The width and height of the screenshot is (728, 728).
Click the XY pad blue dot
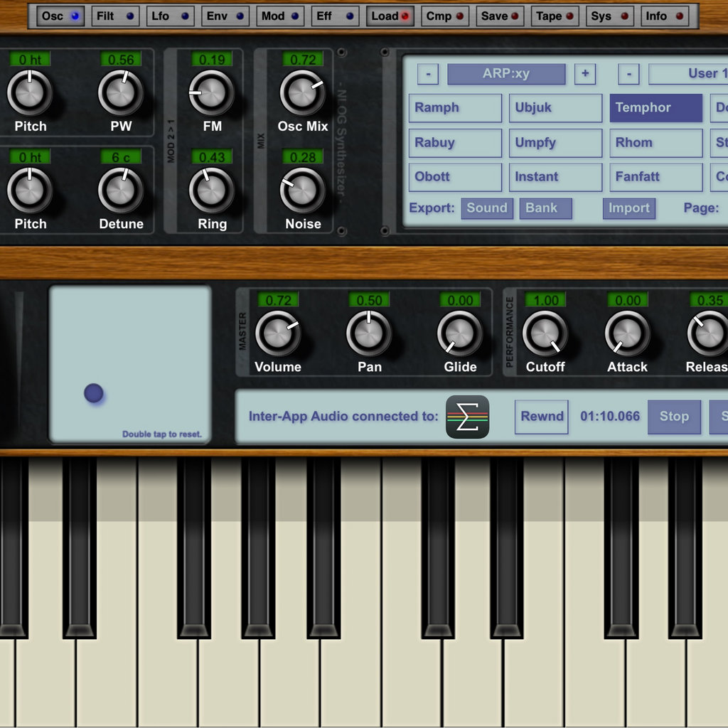coord(94,393)
